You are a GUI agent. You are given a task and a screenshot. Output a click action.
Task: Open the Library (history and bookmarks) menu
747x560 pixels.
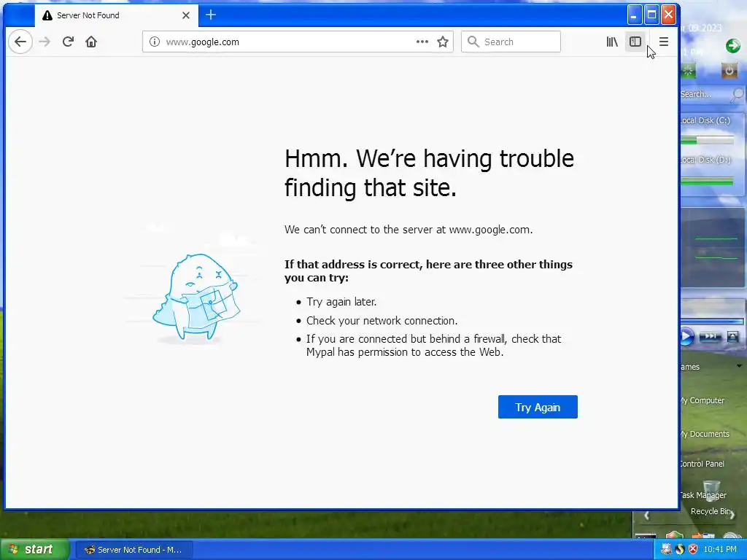(x=612, y=42)
